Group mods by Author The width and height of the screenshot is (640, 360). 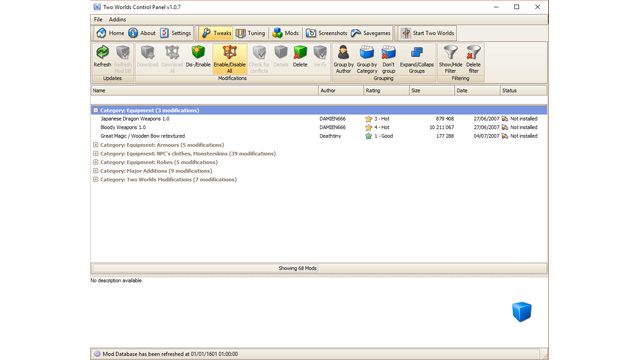tap(343, 59)
